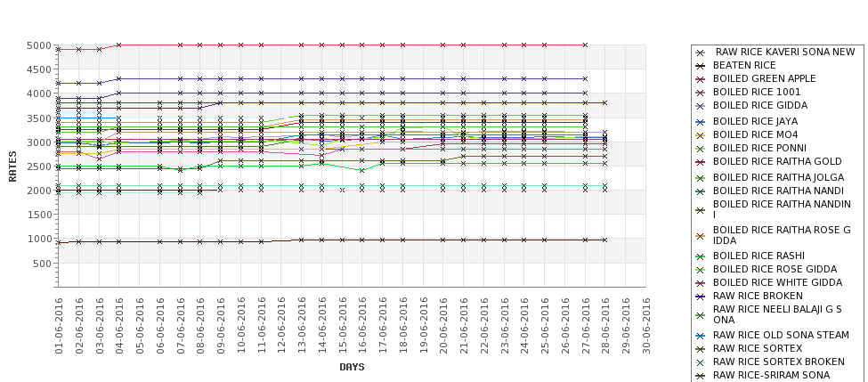Click the 27-06-2016 x-axis date
The height and width of the screenshot is (382, 868).
[585, 326]
